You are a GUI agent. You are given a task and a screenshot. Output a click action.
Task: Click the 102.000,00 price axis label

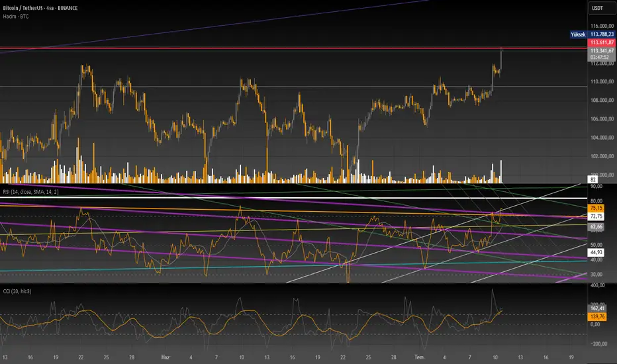coord(602,156)
